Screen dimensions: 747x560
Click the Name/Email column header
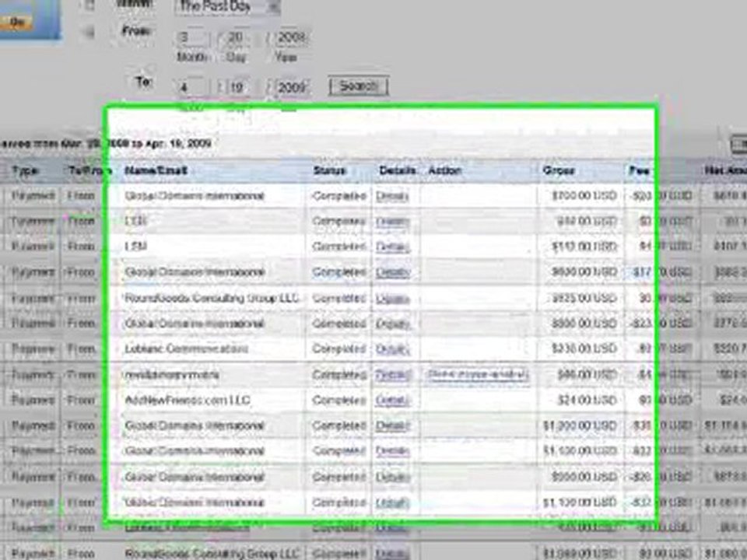(x=156, y=170)
